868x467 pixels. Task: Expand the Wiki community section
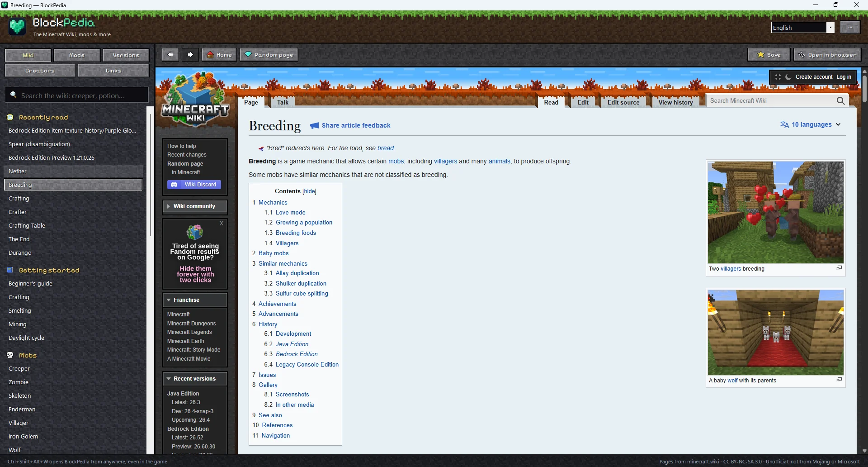[x=194, y=206]
